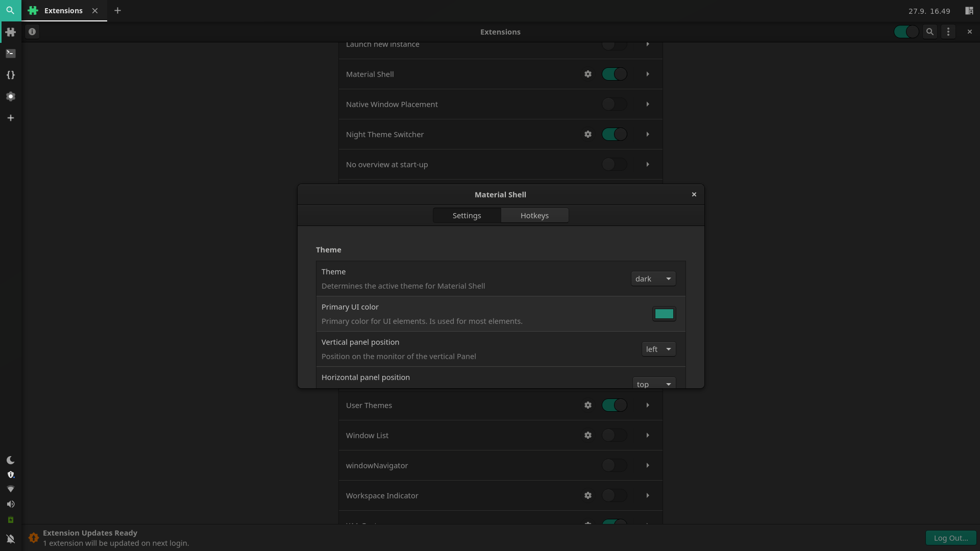The image size is (980, 551).
Task: Open the search icon in top-left corner
Action: (10, 10)
